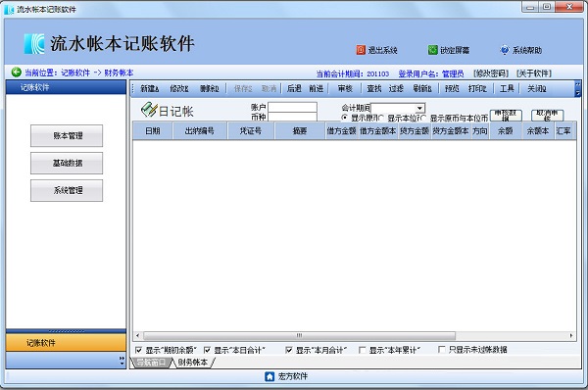588x390 pixels.
Task: Click the [关于软件] link
Action: 534,73
